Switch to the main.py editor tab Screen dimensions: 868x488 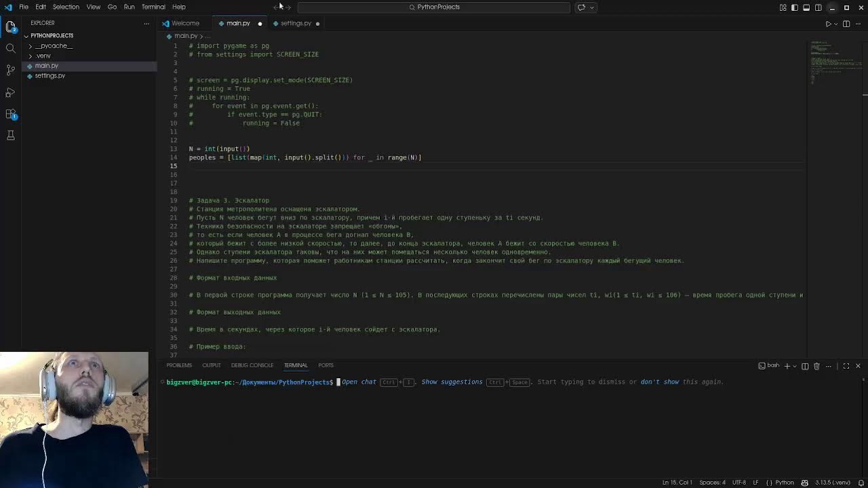click(x=238, y=23)
